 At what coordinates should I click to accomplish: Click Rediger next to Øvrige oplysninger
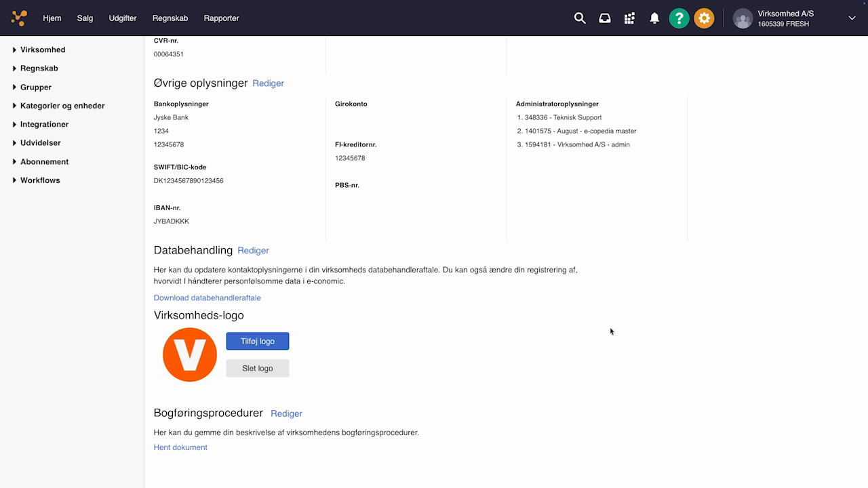(x=268, y=83)
